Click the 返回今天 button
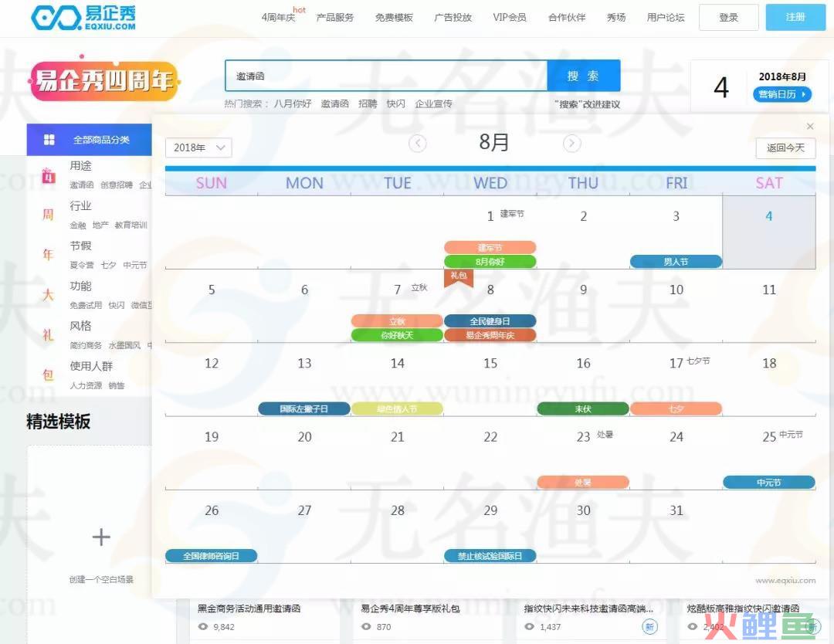The height and width of the screenshot is (644, 834). pos(785,147)
